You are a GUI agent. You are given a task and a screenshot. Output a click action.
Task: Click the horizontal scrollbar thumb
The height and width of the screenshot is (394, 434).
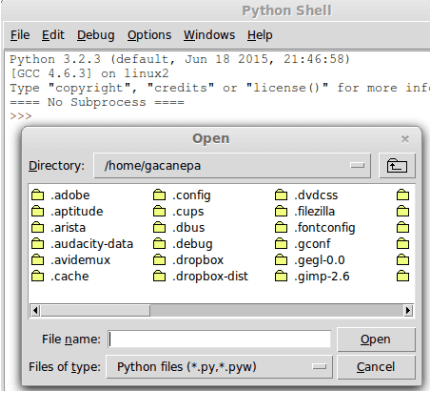(x=95, y=311)
